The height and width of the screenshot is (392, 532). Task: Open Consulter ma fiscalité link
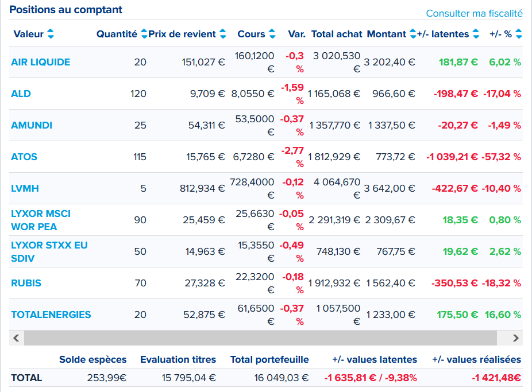(x=475, y=13)
